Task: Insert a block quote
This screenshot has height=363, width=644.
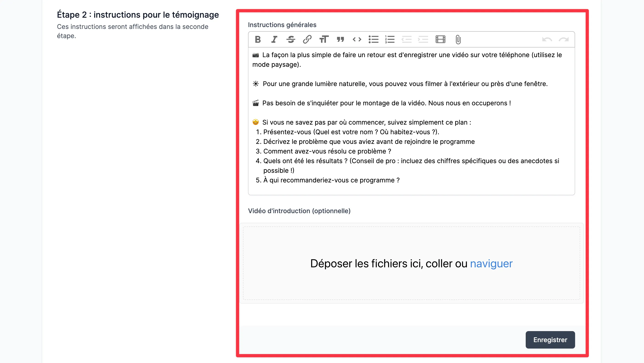Action: (340, 39)
